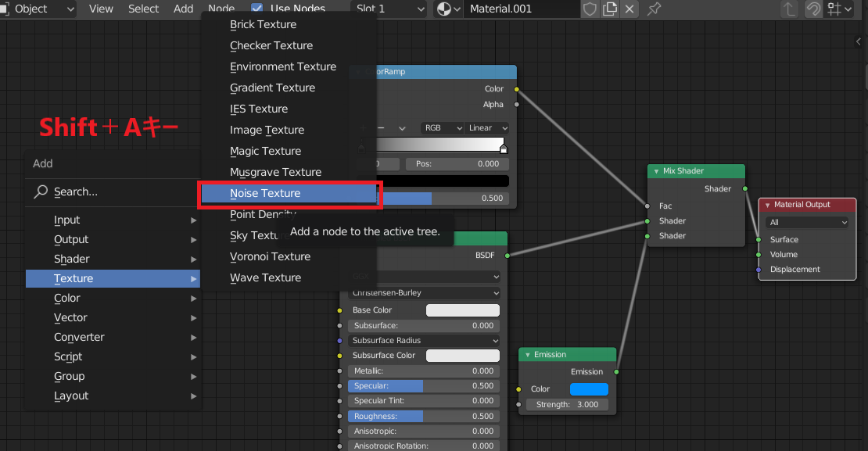Open the Christensen-Burley subsurface method dropdown

[x=424, y=293]
